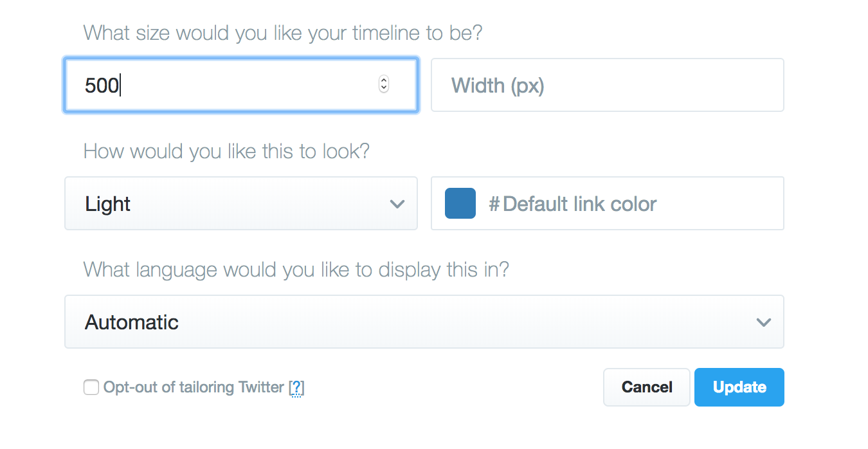The height and width of the screenshot is (449, 868).
Task: Open the [?] tailoring help link
Action: 296,387
